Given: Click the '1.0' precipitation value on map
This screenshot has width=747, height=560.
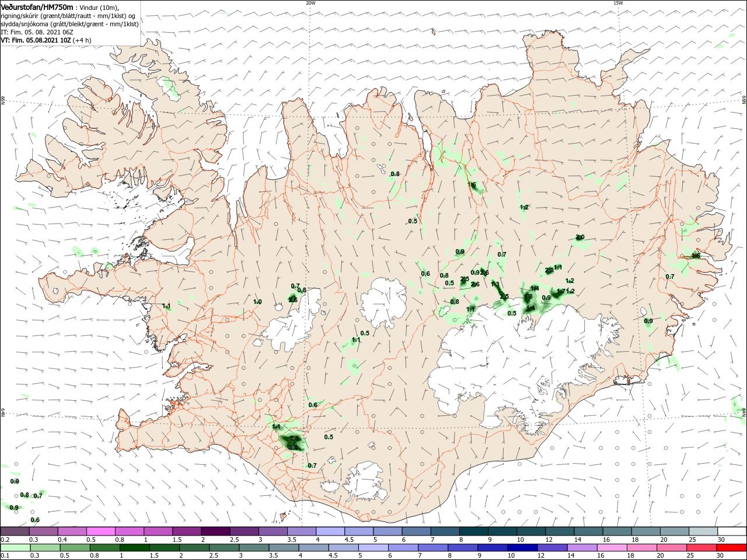Looking at the screenshot, I should 257,302.
